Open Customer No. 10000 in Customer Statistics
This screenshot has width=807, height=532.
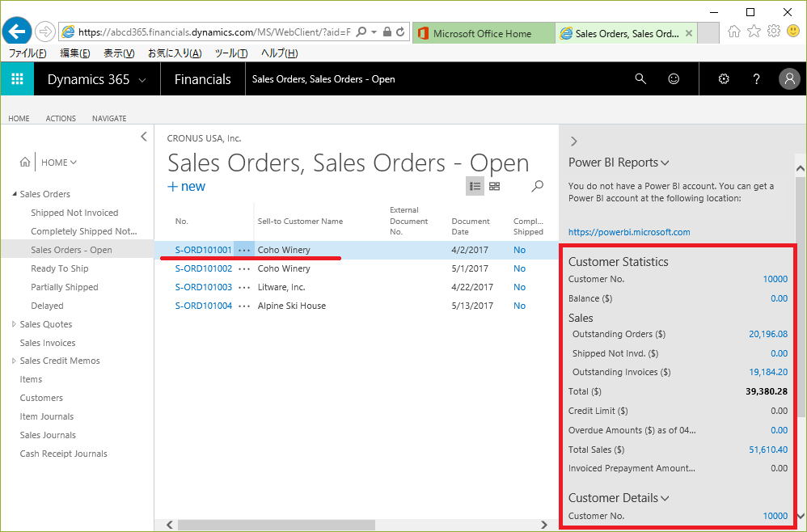tap(775, 279)
